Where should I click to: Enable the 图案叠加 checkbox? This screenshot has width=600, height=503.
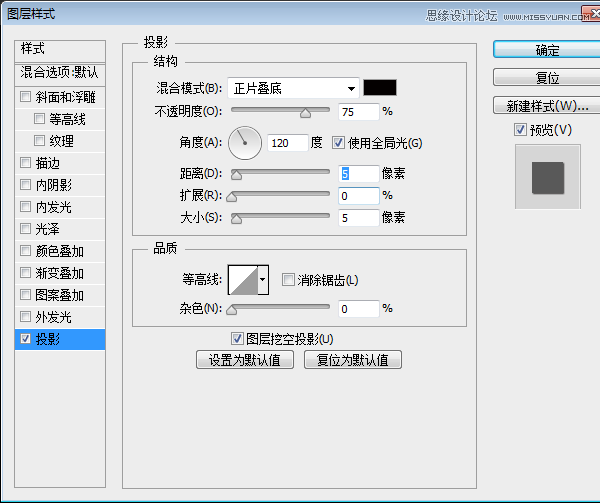[25, 295]
